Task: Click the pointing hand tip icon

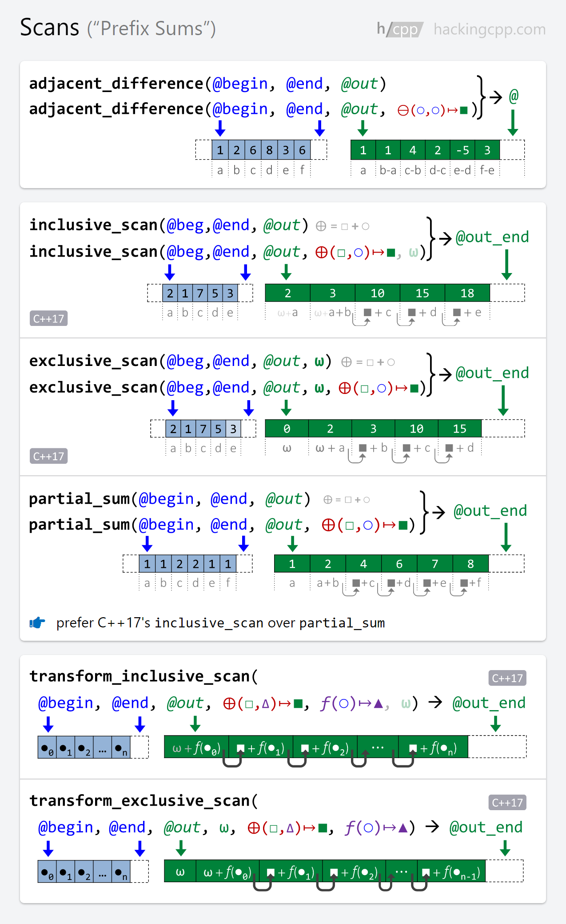Action: click(37, 623)
